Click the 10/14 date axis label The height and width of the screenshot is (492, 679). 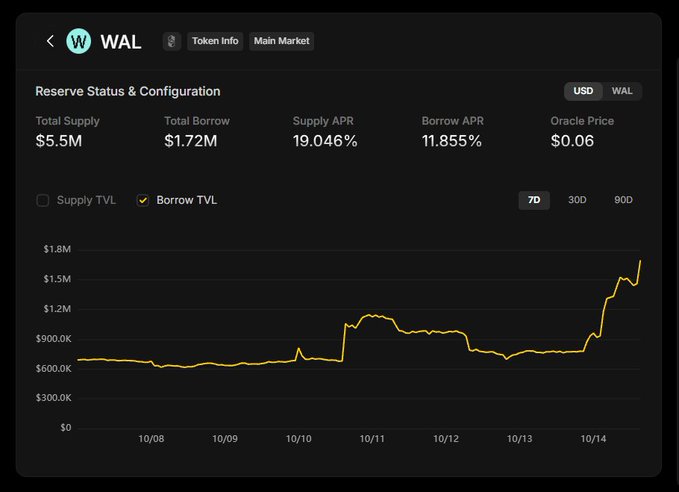pyautogui.click(x=593, y=439)
